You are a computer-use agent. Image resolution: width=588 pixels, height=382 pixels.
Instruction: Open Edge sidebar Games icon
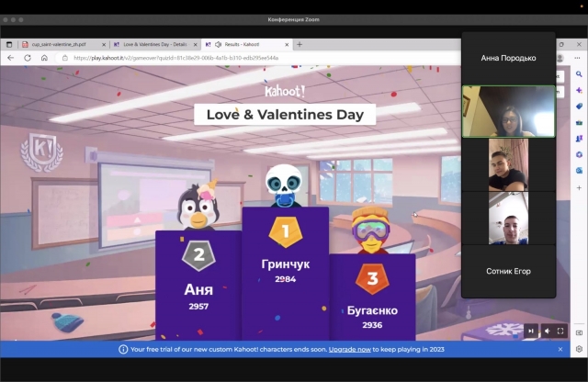(x=579, y=139)
